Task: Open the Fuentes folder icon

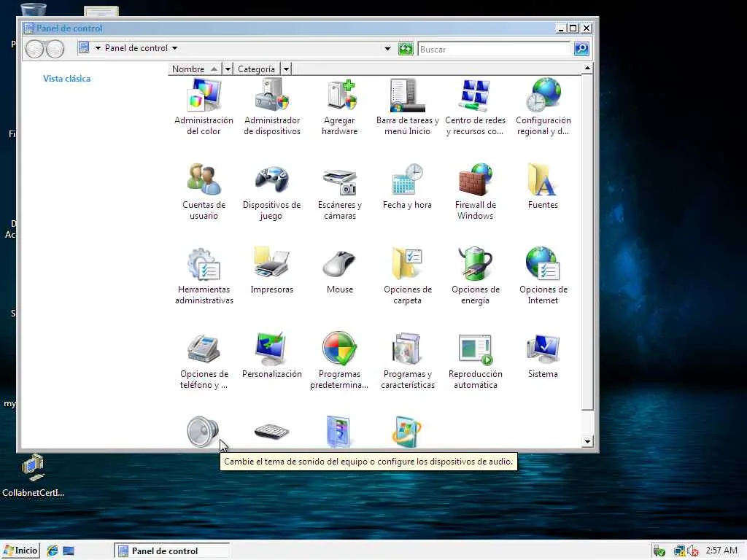Action: coord(542,180)
